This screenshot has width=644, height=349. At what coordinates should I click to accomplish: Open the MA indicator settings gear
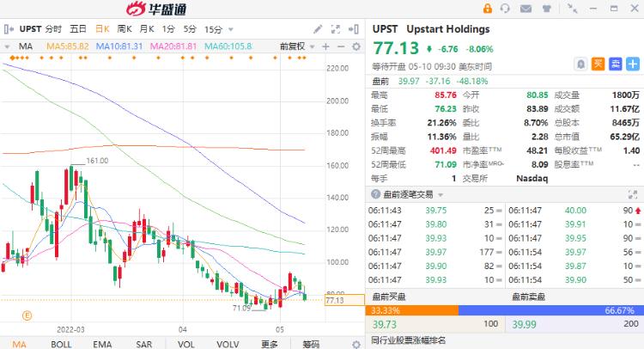(x=356, y=46)
